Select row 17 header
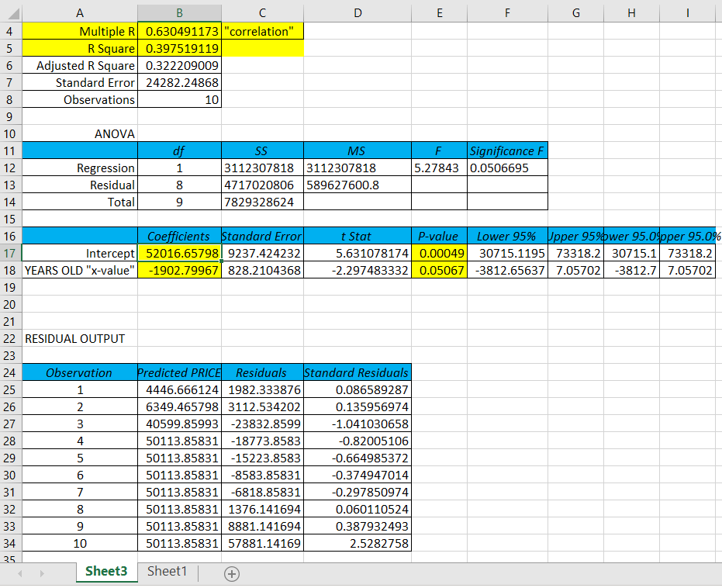 9,254
